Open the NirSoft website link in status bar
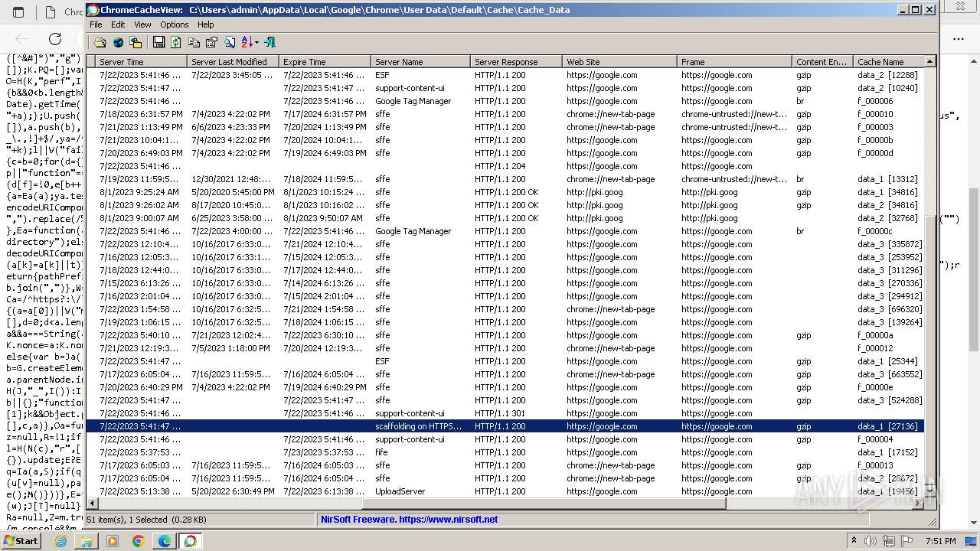This screenshot has width=980, height=551. (409, 520)
